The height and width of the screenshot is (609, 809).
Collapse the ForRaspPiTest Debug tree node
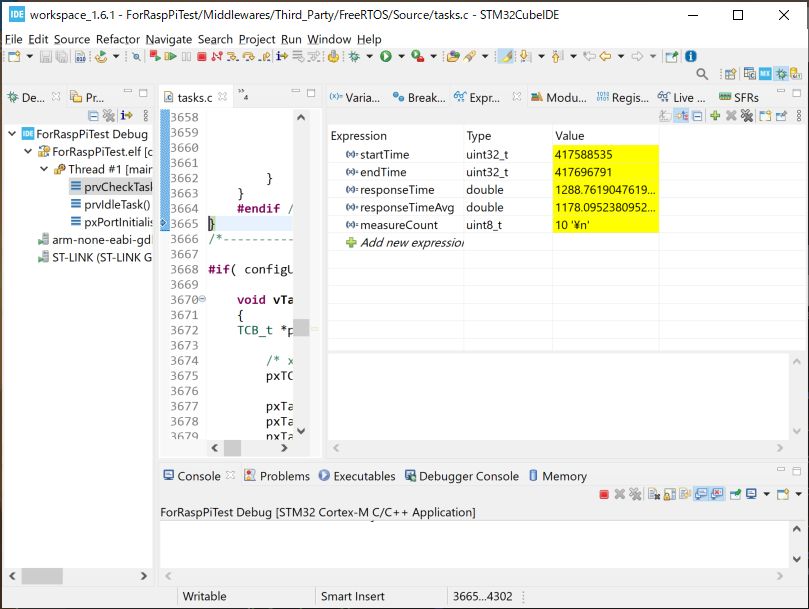click(12, 134)
